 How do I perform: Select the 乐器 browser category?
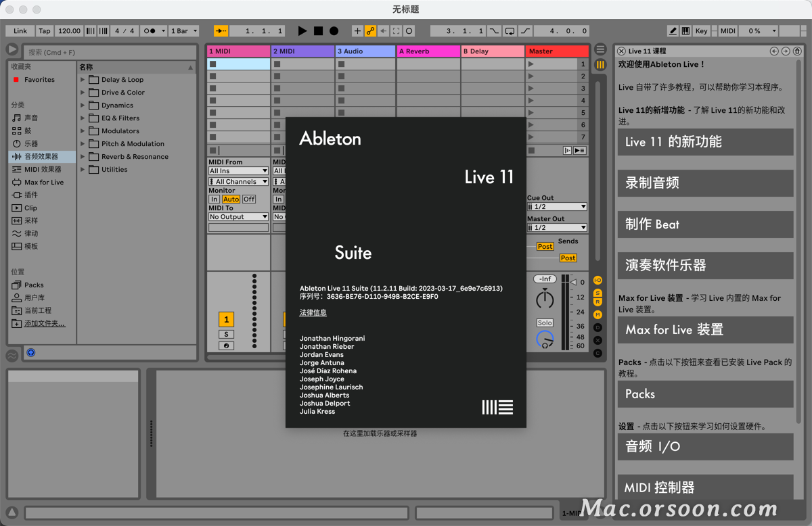tap(31, 143)
